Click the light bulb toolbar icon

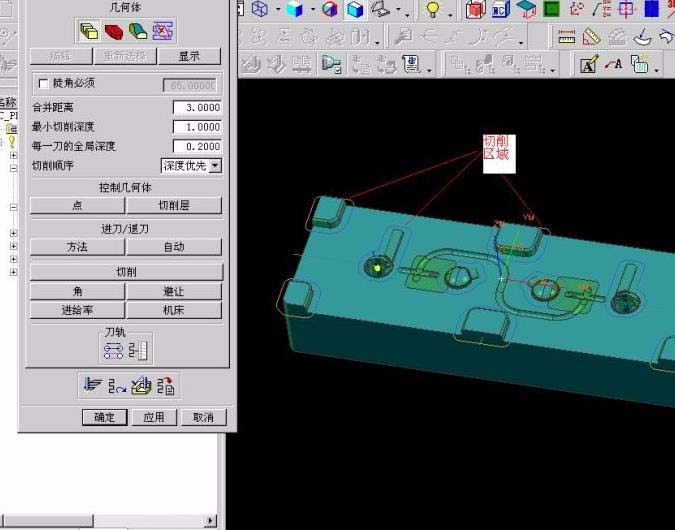tap(433, 10)
